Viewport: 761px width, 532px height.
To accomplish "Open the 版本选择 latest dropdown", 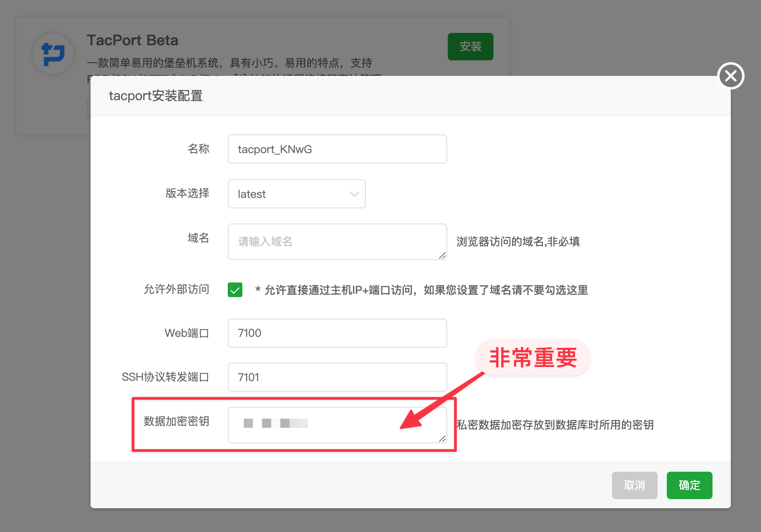I will click(x=297, y=194).
